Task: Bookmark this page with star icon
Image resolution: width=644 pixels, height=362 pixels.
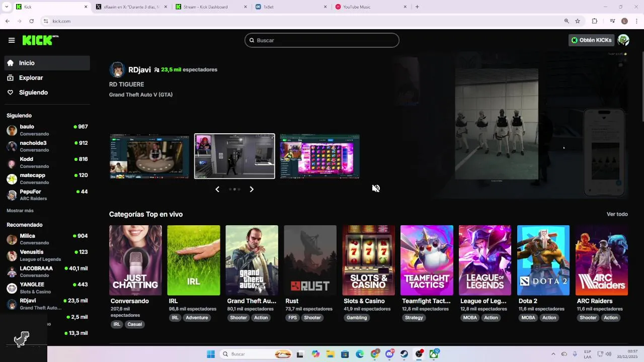Action: (x=578, y=21)
